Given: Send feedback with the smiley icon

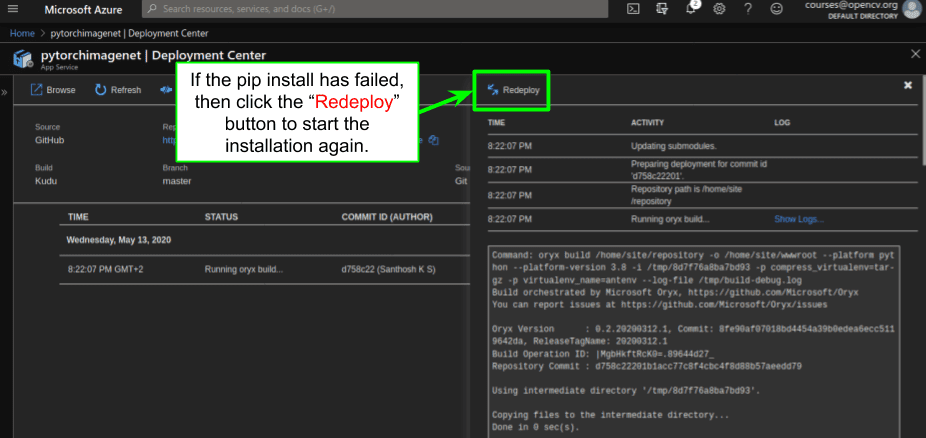Looking at the screenshot, I should point(777,9).
